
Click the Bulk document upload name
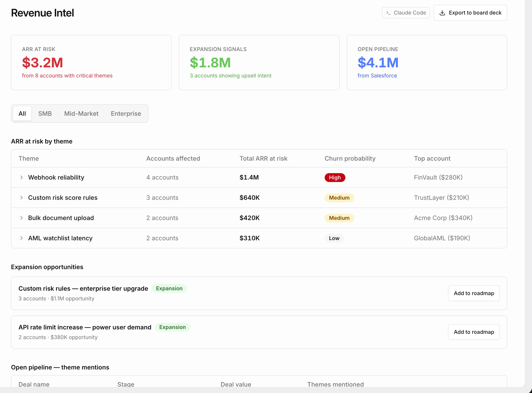(x=61, y=218)
